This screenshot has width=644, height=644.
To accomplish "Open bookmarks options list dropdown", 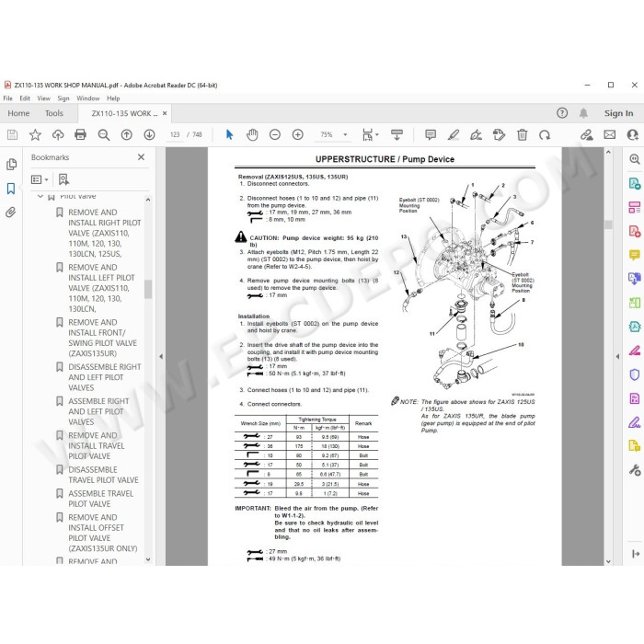I will pos(40,179).
